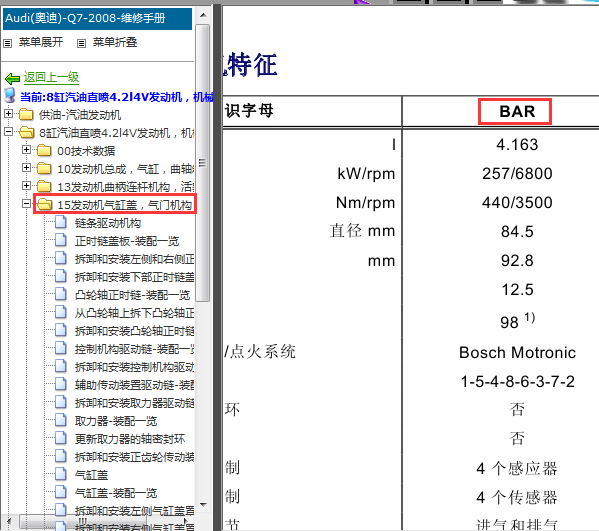Click the Bosch Motronic cell

[x=517, y=353]
